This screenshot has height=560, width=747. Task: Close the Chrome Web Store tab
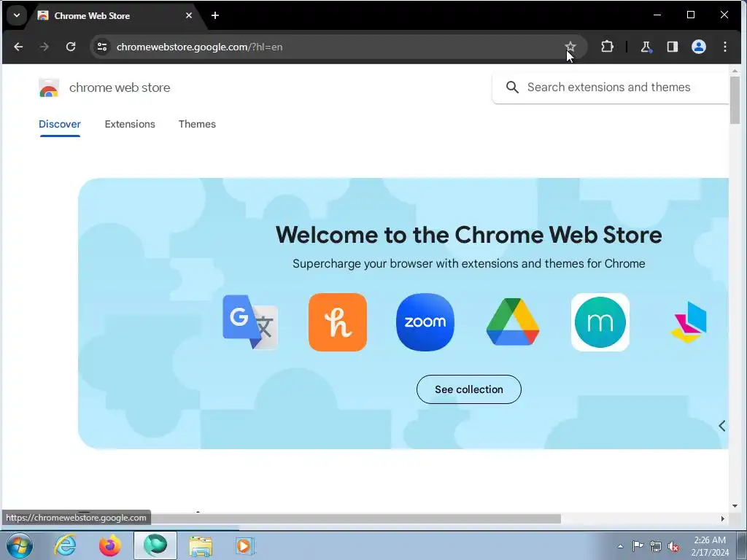click(189, 16)
